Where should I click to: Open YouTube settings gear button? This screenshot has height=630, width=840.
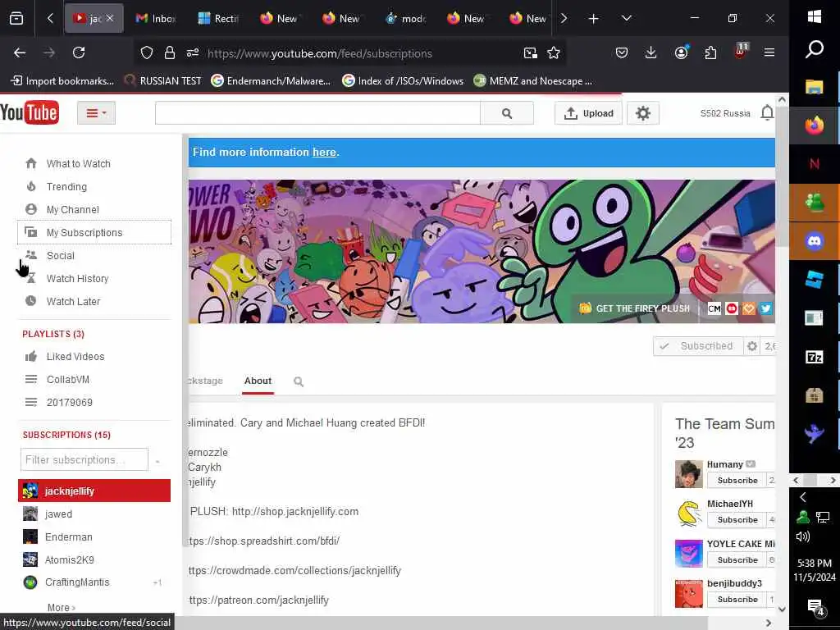point(643,113)
